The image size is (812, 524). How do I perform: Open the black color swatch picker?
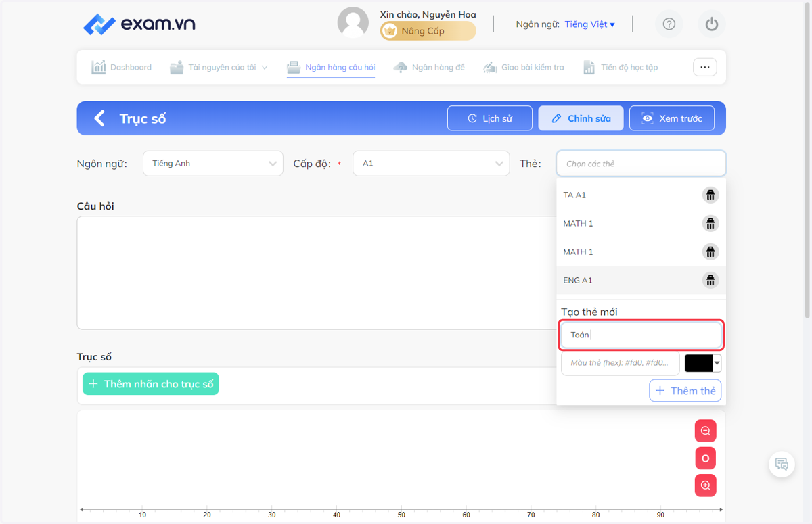click(x=703, y=363)
